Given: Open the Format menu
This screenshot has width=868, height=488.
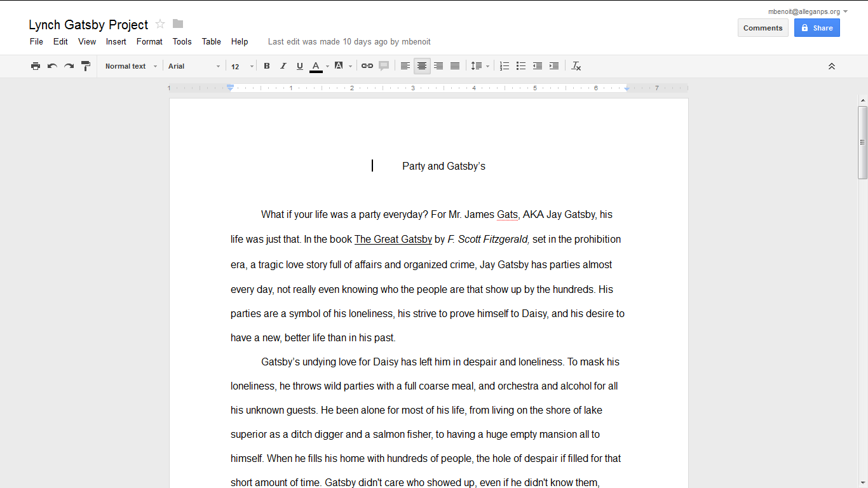Looking at the screenshot, I should tap(149, 41).
